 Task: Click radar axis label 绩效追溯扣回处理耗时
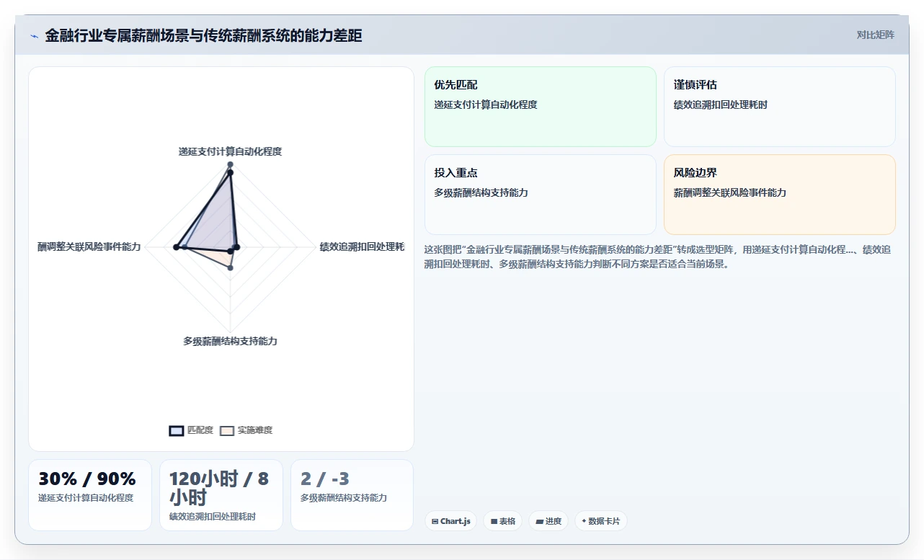coord(362,246)
